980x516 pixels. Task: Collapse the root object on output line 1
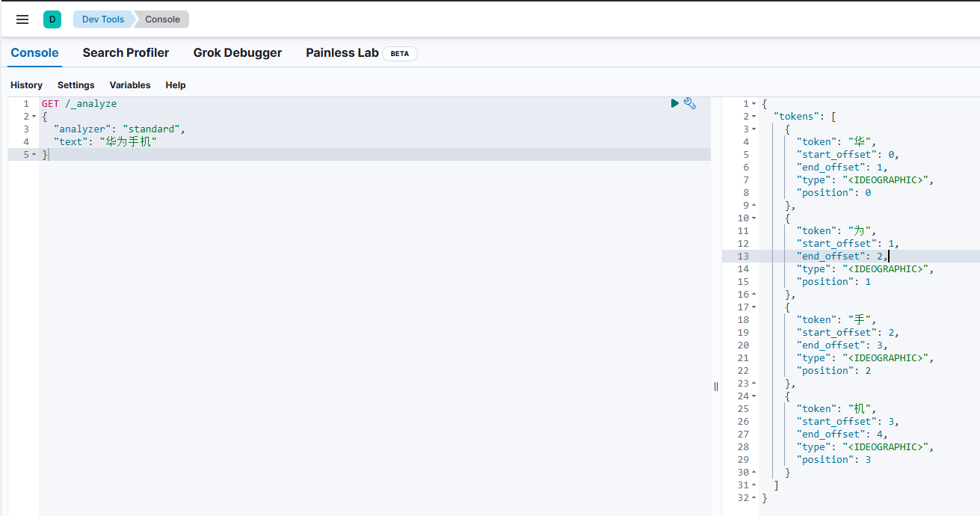754,104
